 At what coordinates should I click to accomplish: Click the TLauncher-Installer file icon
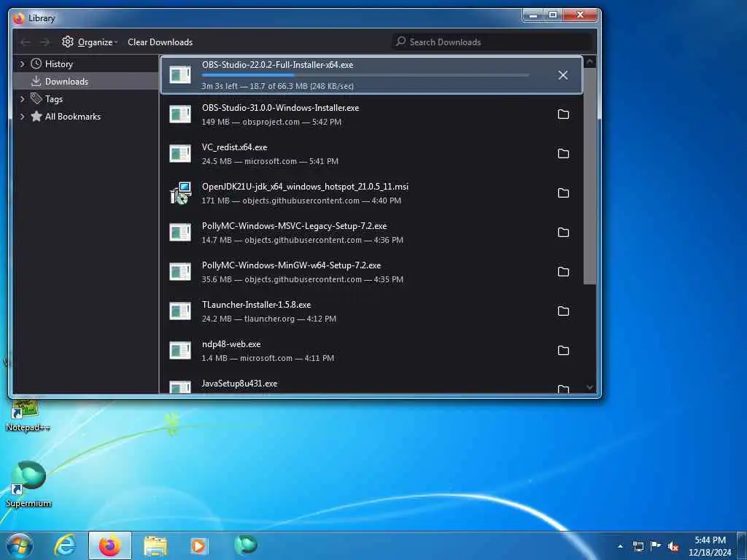click(180, 311)
